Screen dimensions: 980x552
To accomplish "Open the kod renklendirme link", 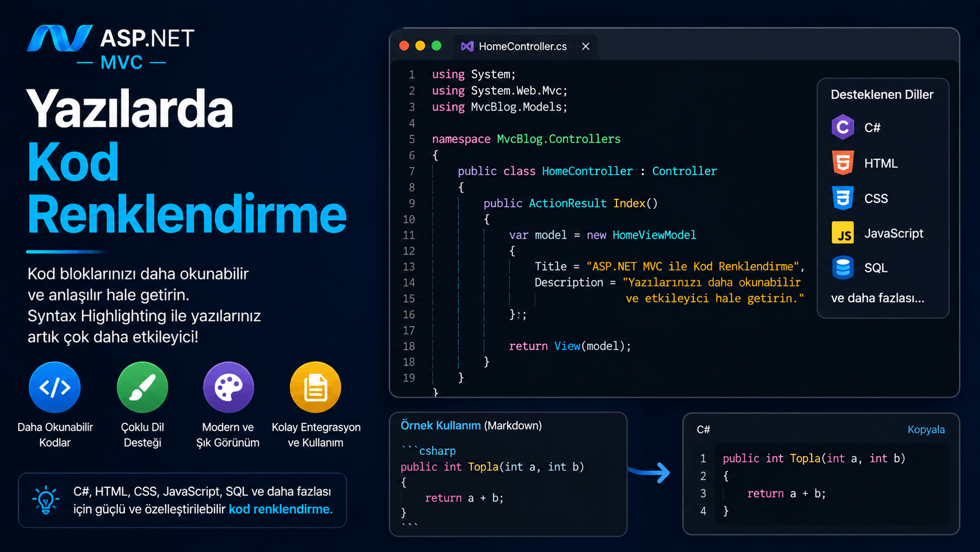I will tap(281, 509).
